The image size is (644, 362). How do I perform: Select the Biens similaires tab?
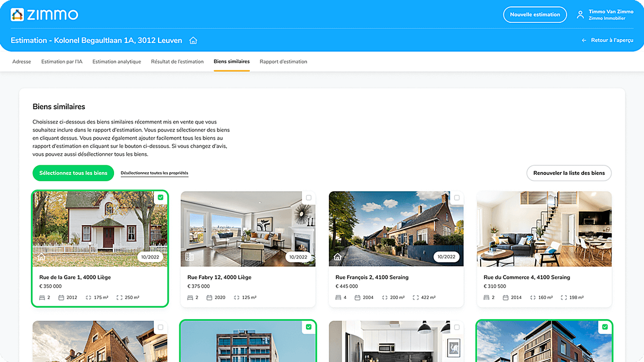click(x=232, y=61)
